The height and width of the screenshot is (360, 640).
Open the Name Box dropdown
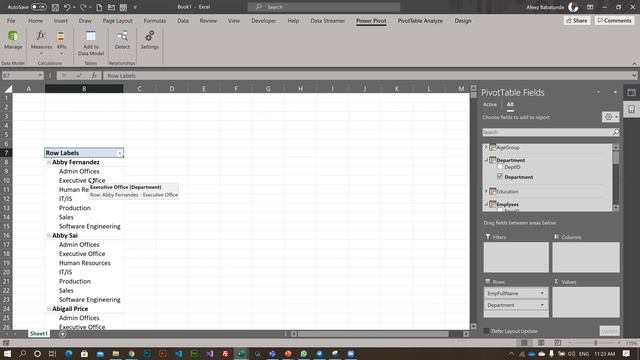40,76
